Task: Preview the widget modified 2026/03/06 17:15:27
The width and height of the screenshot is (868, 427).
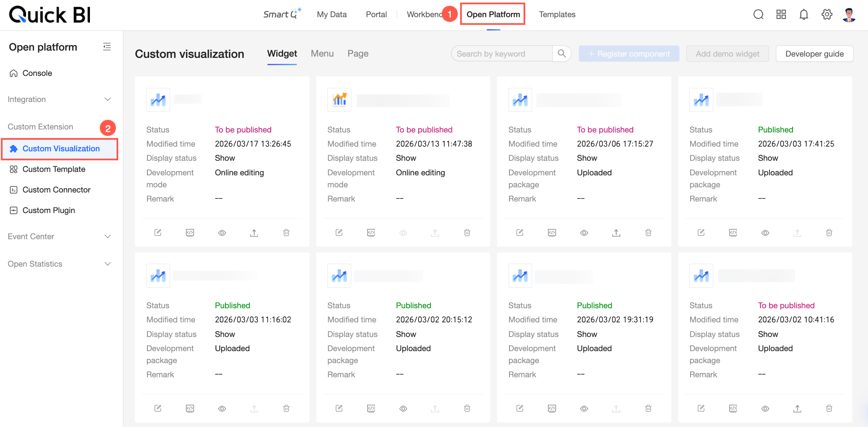Action: coord(584,233)
